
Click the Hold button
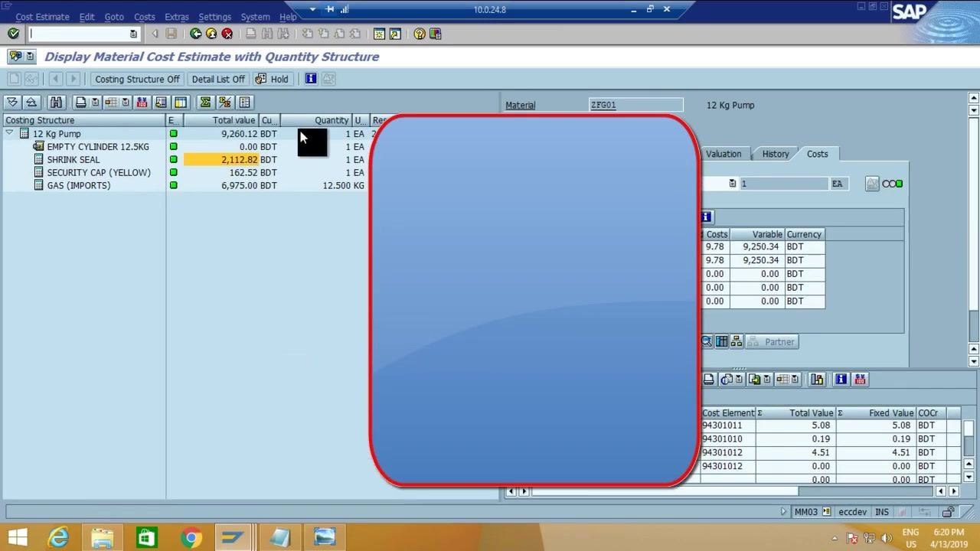click(272, 79)
